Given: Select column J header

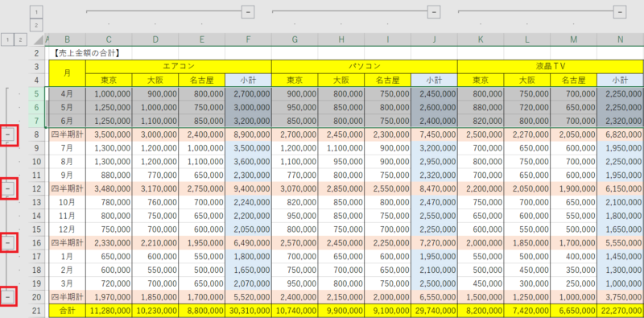Looking at the screenshot, I should (434, 39).
